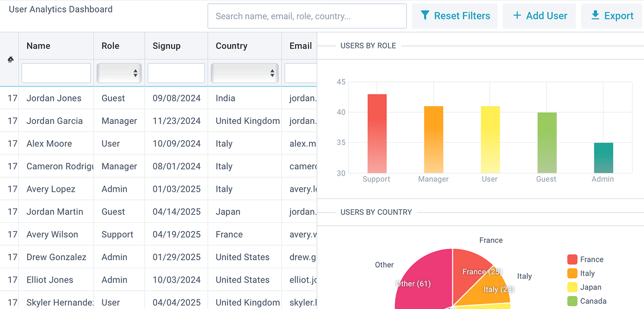Open the Role filter dropdown
644x309 pixels.
(x=119, y=73)
